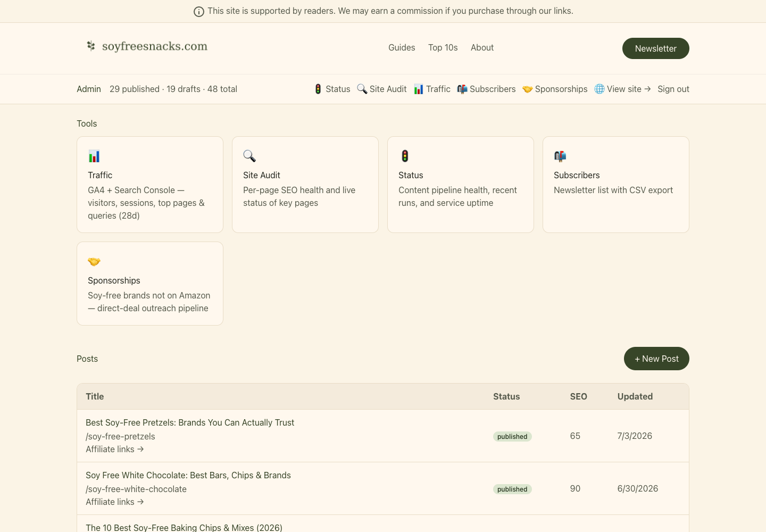
Task: Click the Newsletter button
Action: 656,48
